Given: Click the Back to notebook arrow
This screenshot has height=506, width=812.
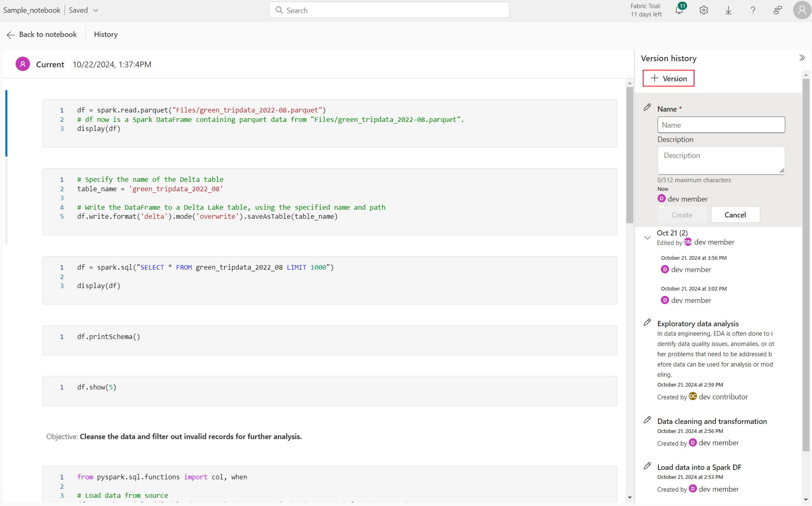Looking at the screenshot, I should pyautogui.click(x=10, y=34).
